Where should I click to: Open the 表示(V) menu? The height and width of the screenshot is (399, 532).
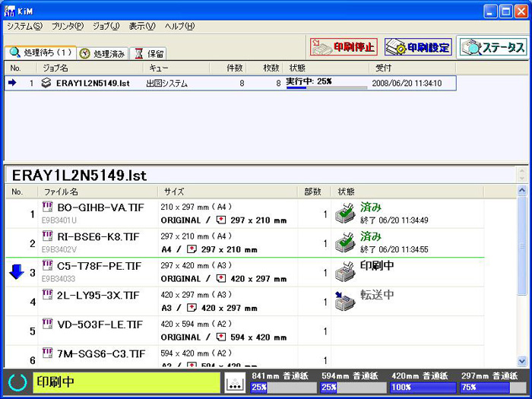[142, 26]
